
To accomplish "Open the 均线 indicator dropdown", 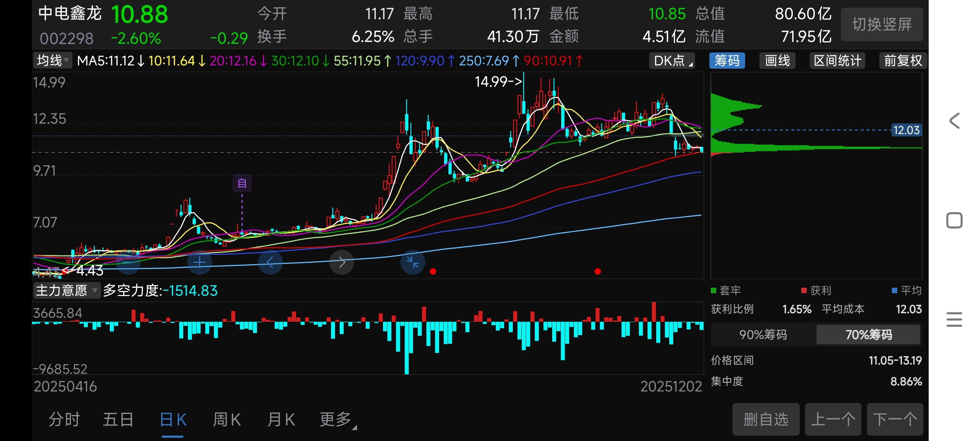I will 52,60.
